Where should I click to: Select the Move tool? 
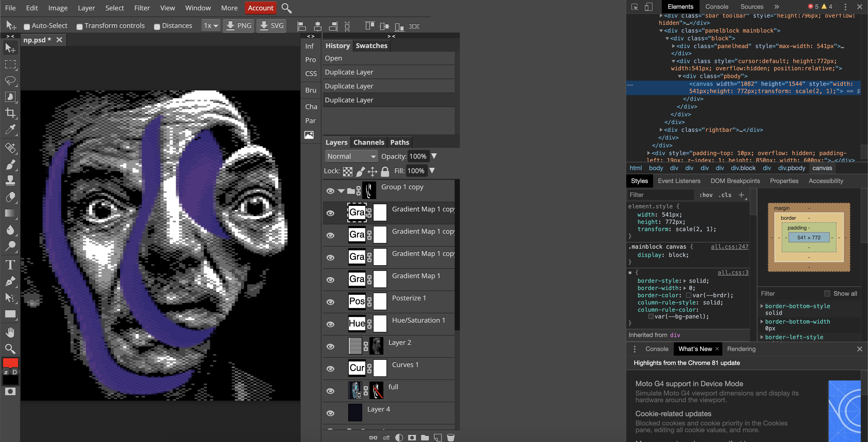(x=10, y=48)
